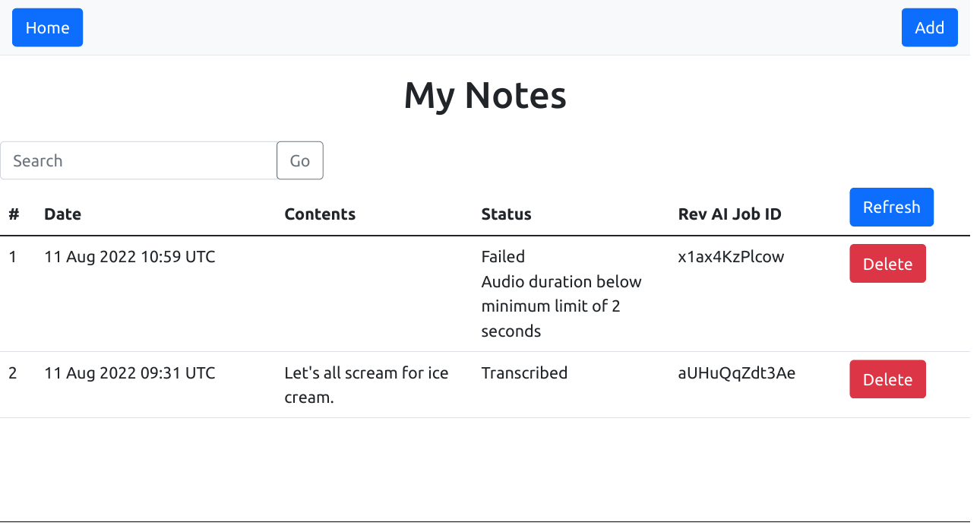This screenshot has height=526, width=980.
Task: Click the Status column header
Action: pyautogui.click(x=506, y=214)
